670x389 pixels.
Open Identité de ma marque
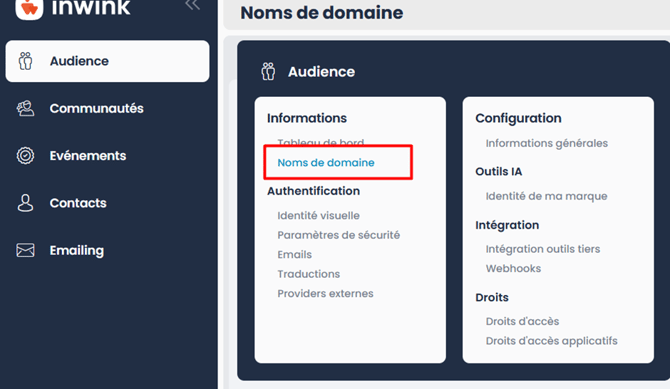click(547, 196)
